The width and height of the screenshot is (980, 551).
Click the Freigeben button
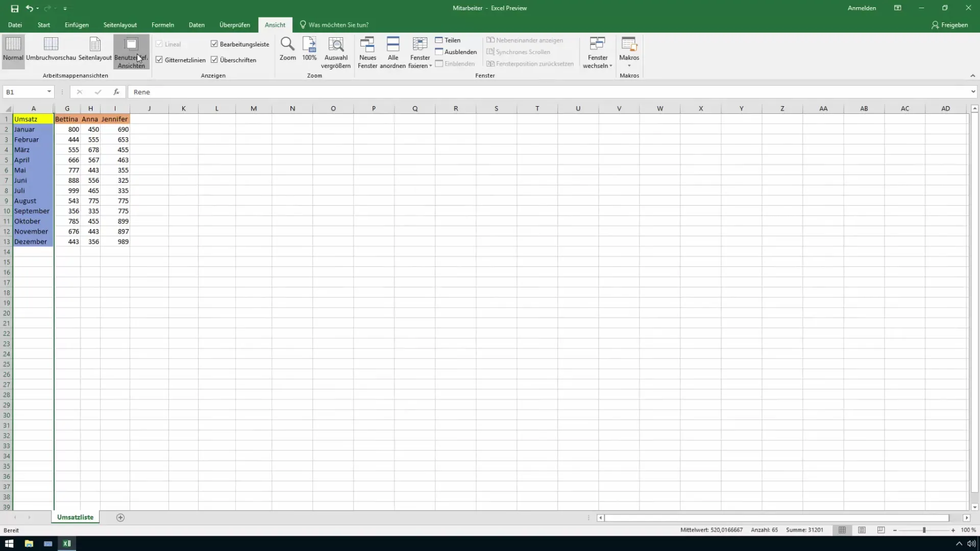click(950, 25)
